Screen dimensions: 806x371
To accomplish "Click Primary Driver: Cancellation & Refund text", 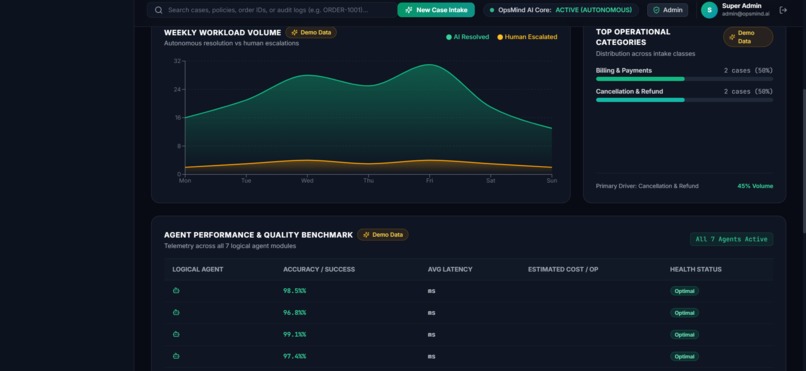I will coord(647,186).
